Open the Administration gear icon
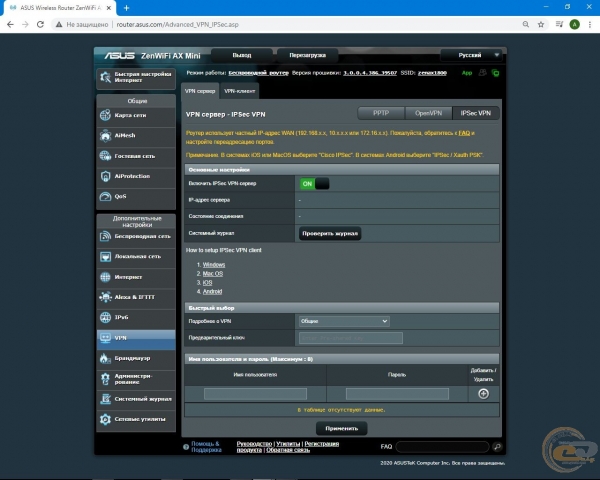This screenshot has height=480, width=600. click(105, 379)
